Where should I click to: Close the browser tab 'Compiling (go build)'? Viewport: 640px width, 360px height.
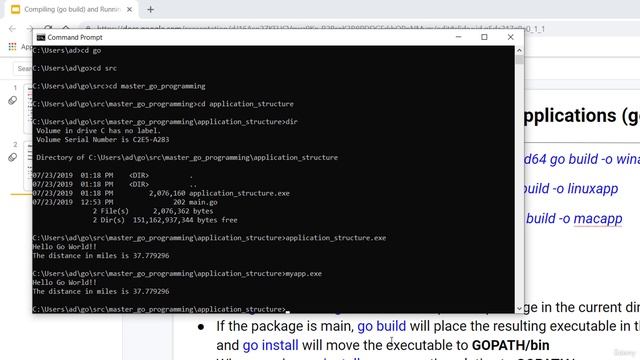click(x=129, y=9)
